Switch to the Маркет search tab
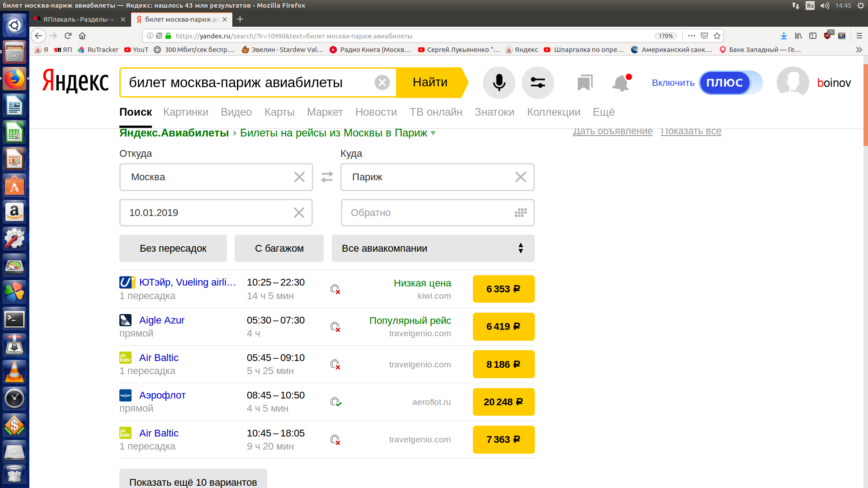Image resolution: width=868 pixels, height=488 pixels. point(325,112)
